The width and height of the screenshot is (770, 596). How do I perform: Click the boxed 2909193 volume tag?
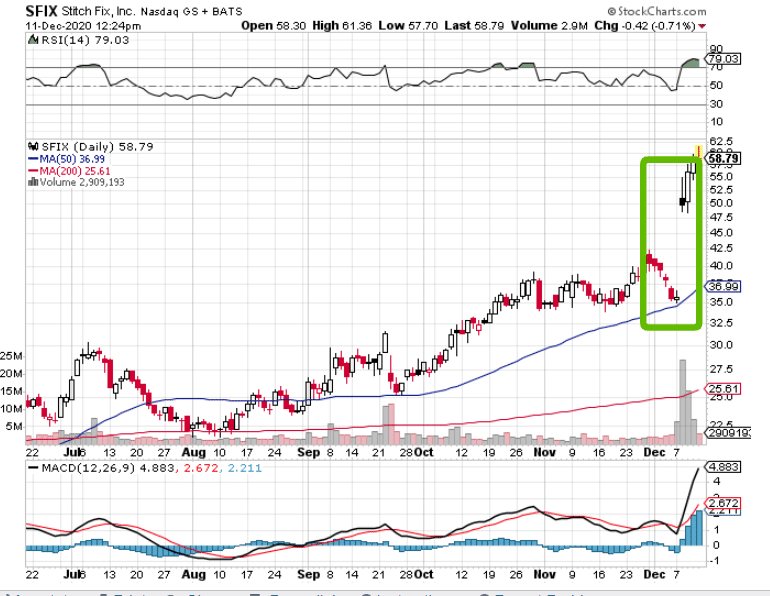coord(728,433)
